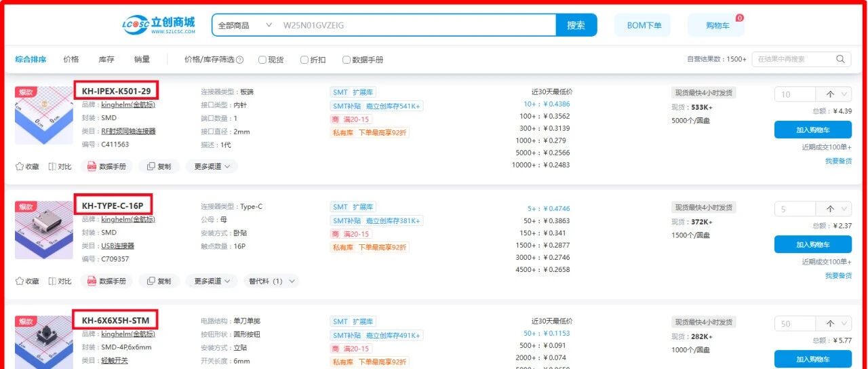
Task: Focus quantity field showing 5 for KH-TYPE-C-16P
Action: [795, 209]
